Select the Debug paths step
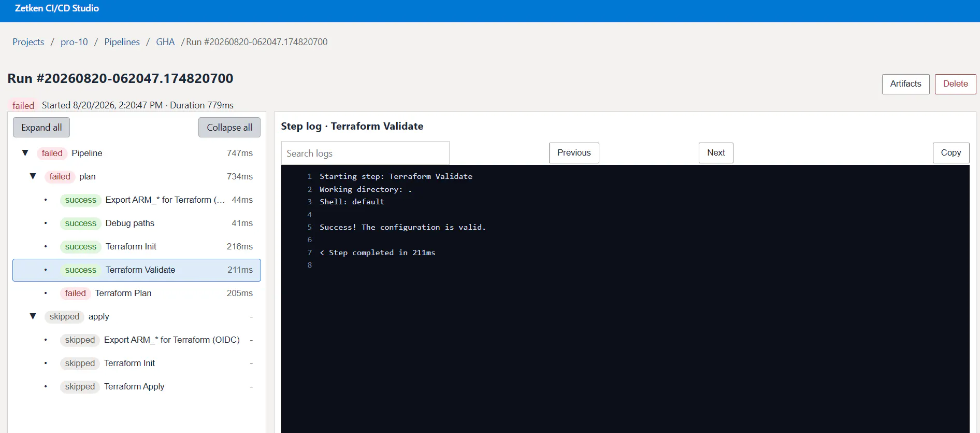 (137, 224)
